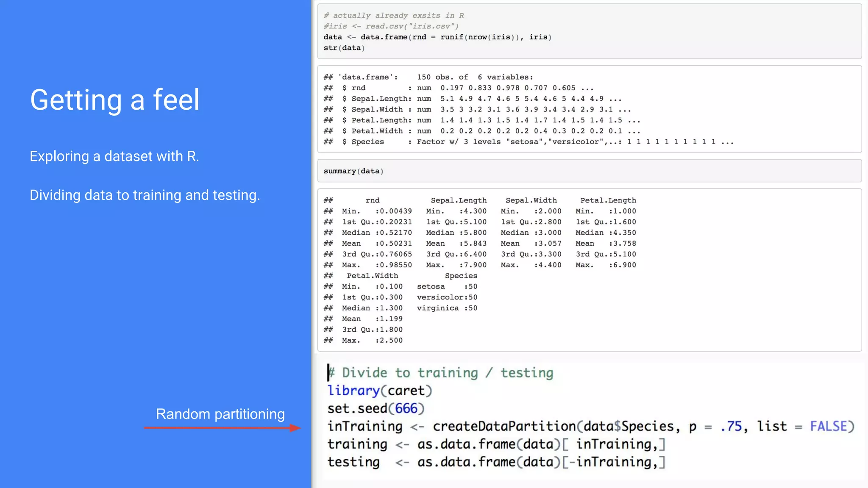Click the '$ Sepal.Width' str output row

477,110
